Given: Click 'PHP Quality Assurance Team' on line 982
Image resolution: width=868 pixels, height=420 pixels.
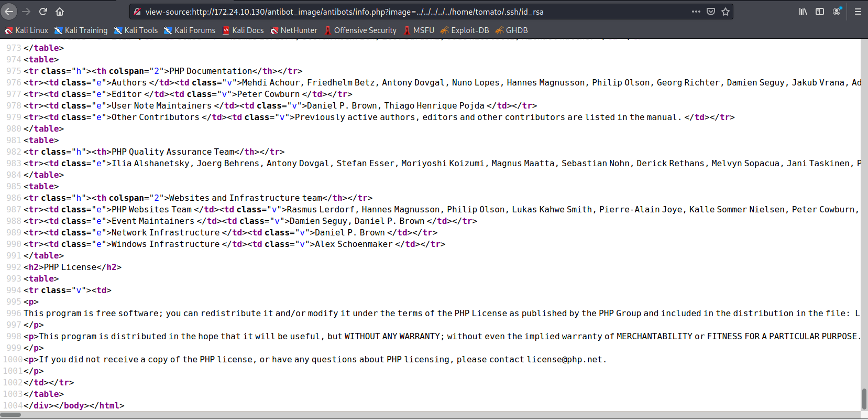Looking at the screenshot, I should (173, 152).
